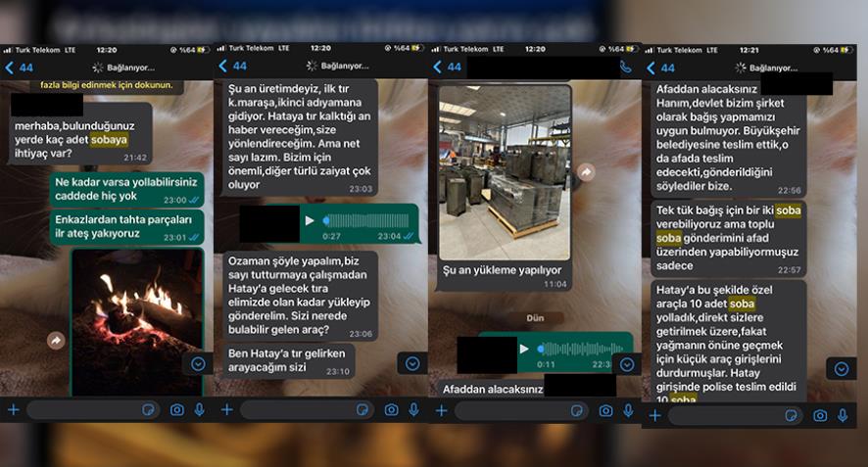Viewport: 868px width, 467px height.
Task: Open the camera in the 12:21 chat
Action: click(x=820, y=415)
